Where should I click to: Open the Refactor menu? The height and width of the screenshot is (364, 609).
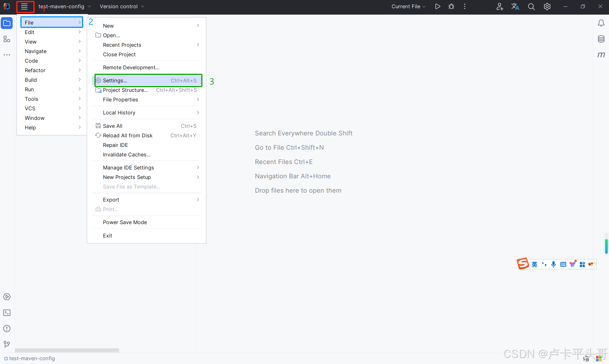(x=52, y=70)
